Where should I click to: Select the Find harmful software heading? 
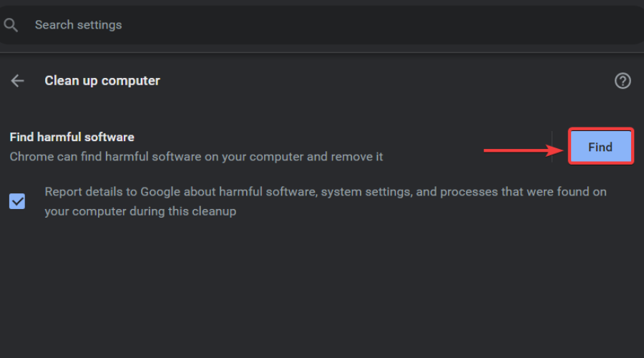point(72,137)
